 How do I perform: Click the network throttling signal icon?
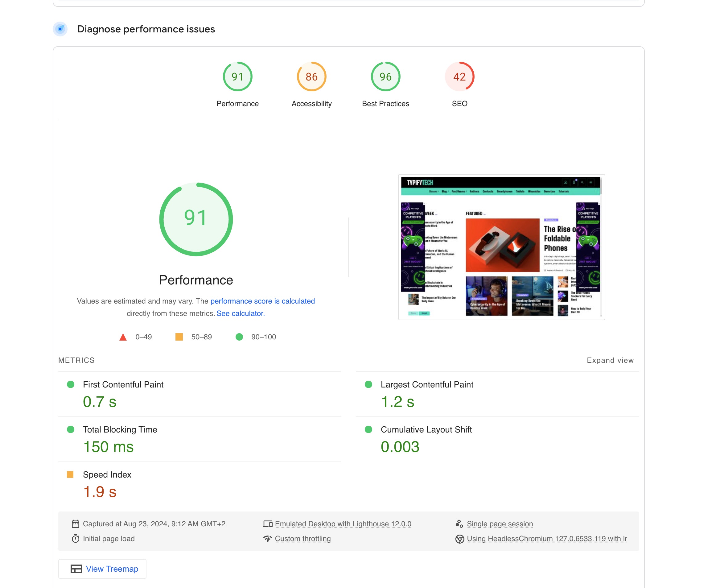point(267,539)
